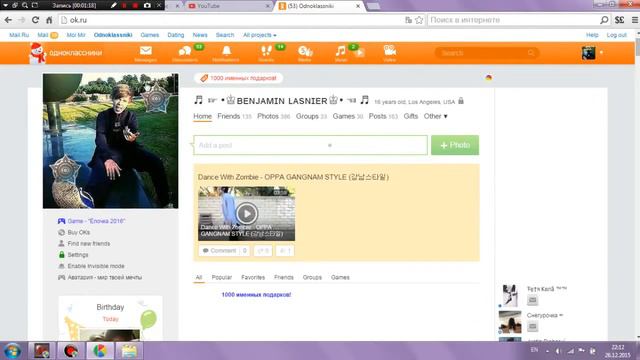Focus the browser internet search field

pos(513,20)
